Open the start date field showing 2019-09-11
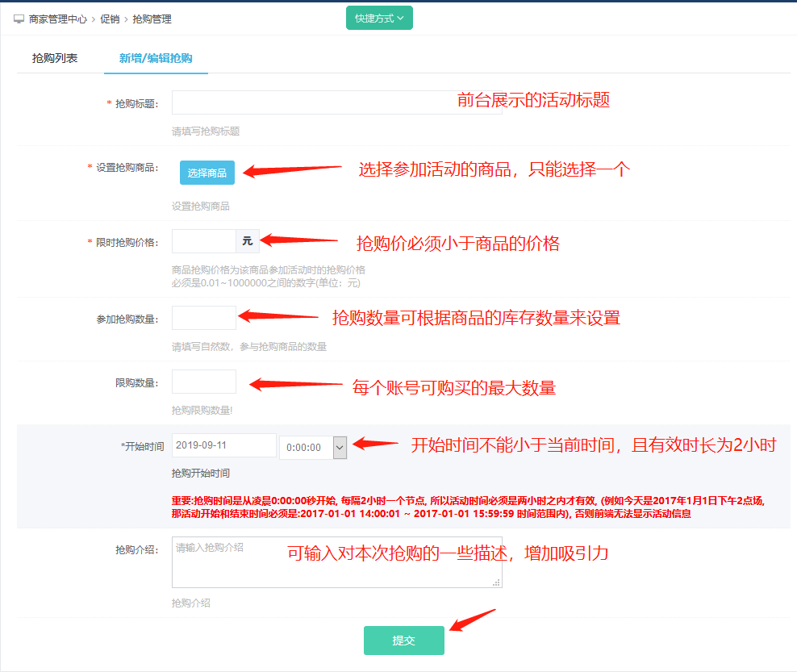Image resolution: width=797 pixels, height=672 pixels. tap(223, 445)
